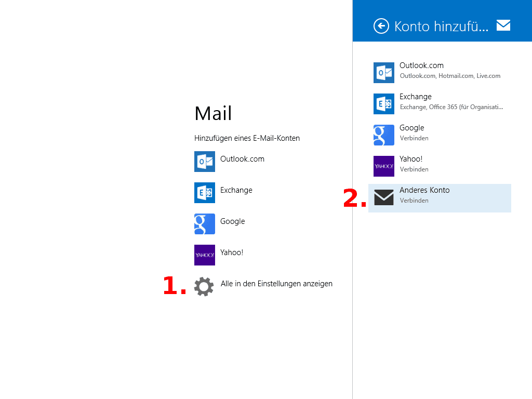Click the Outlook.com icon under the Mail heading

point(205,162)
